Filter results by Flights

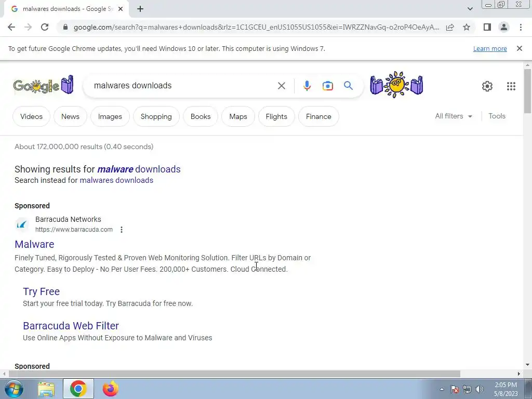pyautogui.click(x=276, y=116)
